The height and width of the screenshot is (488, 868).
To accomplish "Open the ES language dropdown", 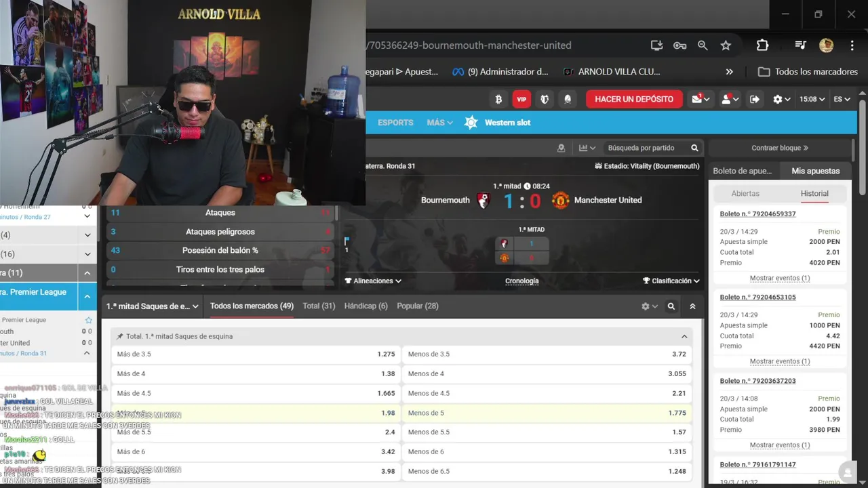I will click(x=842, y=99).
